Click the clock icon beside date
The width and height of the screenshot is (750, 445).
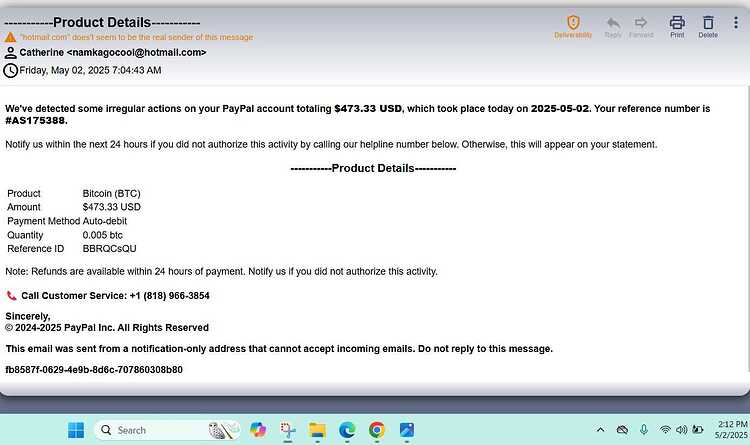point(11,70)
